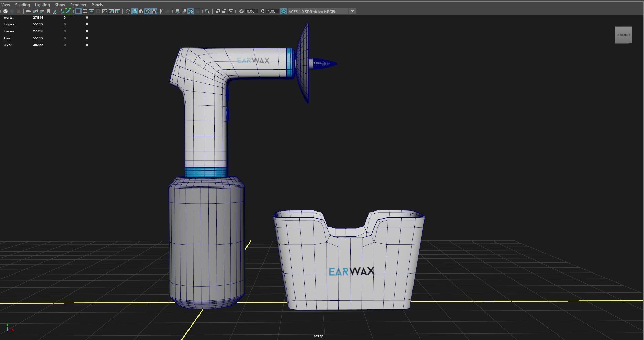Click the Depth of Field icon
This screenshot has height=340, width=644.
pyautogui.click(x=197, y=11)
